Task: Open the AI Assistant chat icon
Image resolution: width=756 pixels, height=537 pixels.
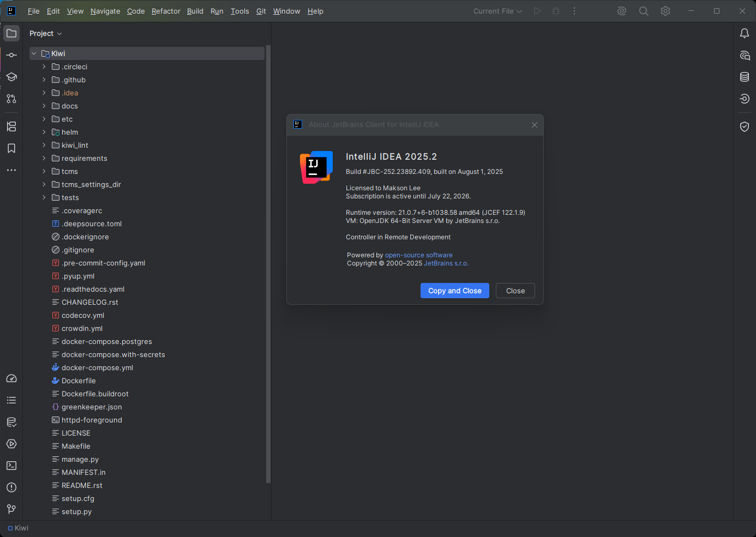Action: coord(745,55)
